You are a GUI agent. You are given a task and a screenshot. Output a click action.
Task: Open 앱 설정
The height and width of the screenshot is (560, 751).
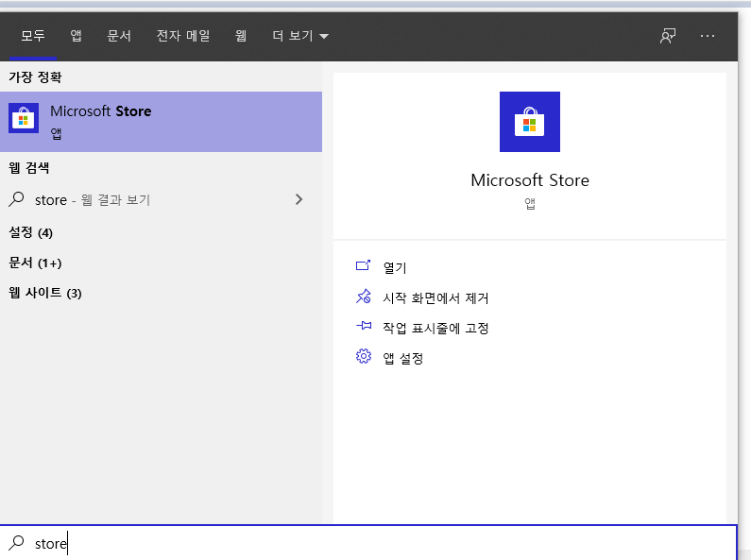402,358
